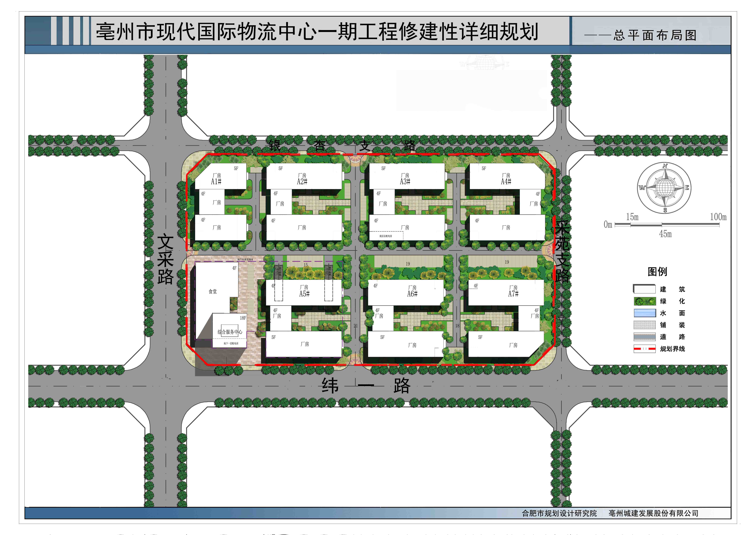This screenshot has height=535, width=756.
Task: Click footer text 亳州城建发展股份有限公司
Action: click(653, 513)
